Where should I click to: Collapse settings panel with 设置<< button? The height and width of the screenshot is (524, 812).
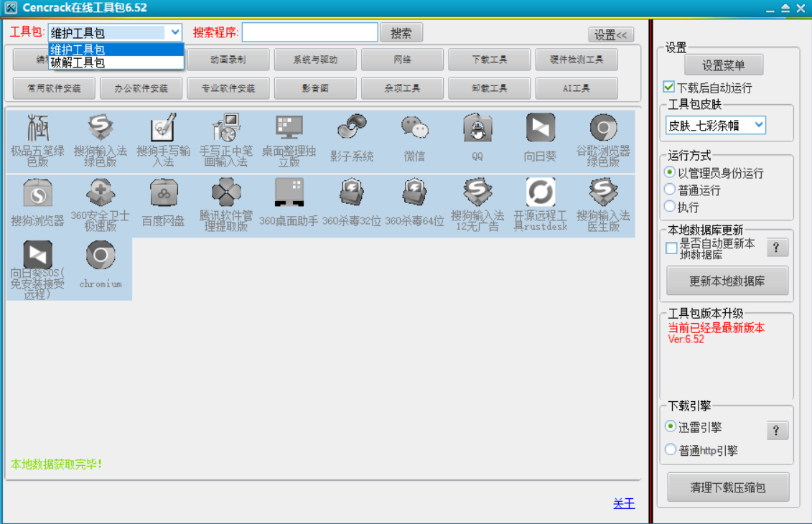pyautogui.click(x=611, y=34)
